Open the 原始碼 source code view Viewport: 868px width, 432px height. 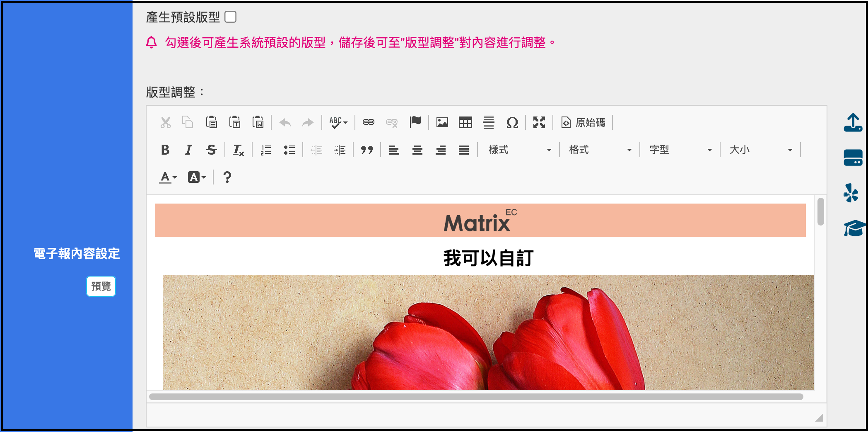coord(583,123)
